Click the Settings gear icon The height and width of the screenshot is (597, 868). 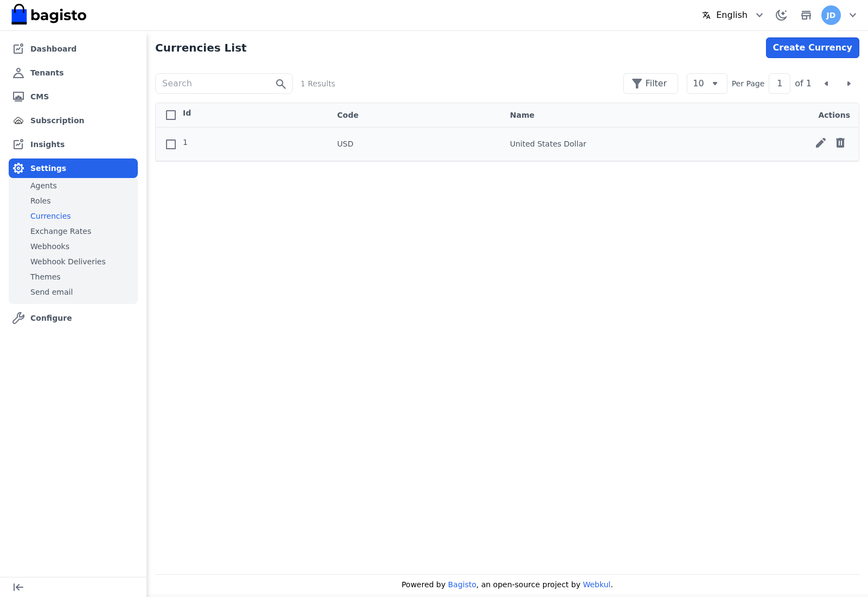[x=18, y=168]
